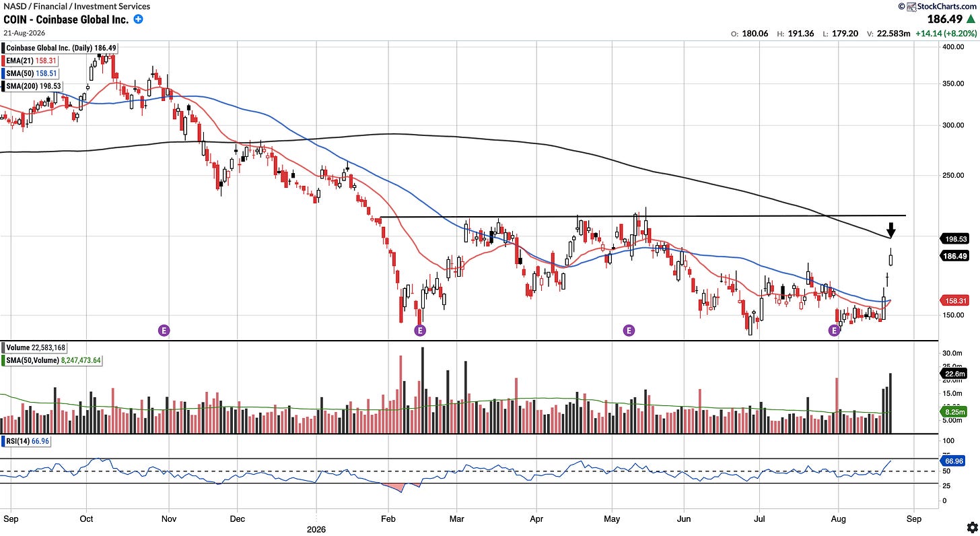980x536 pixels.
Task: Select the earnings marker near early November
Action: click(164, 330)
